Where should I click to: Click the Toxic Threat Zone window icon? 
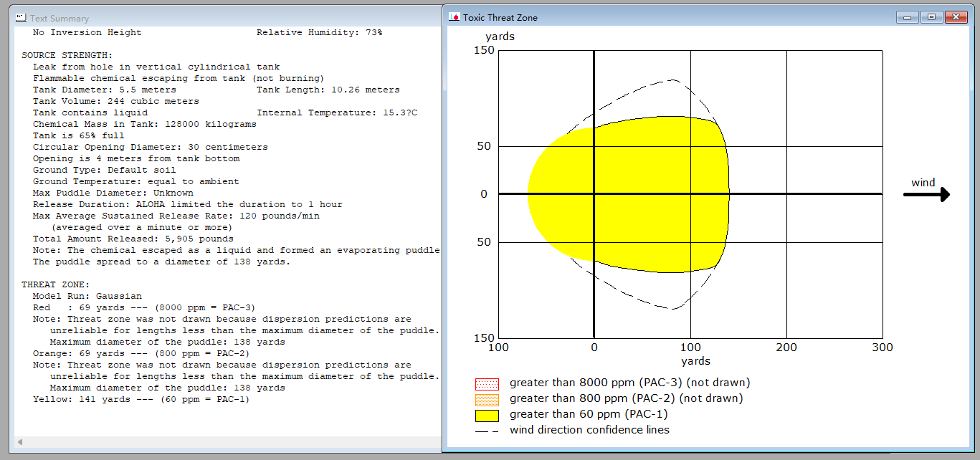click(x=454, y=17)
